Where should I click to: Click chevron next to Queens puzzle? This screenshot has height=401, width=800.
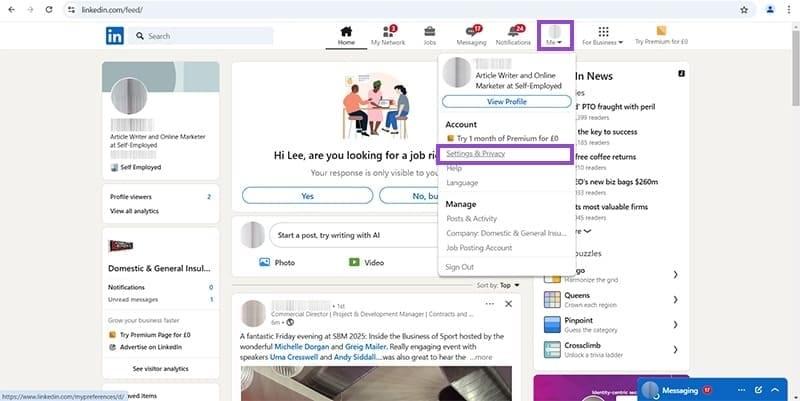[676, 299]
